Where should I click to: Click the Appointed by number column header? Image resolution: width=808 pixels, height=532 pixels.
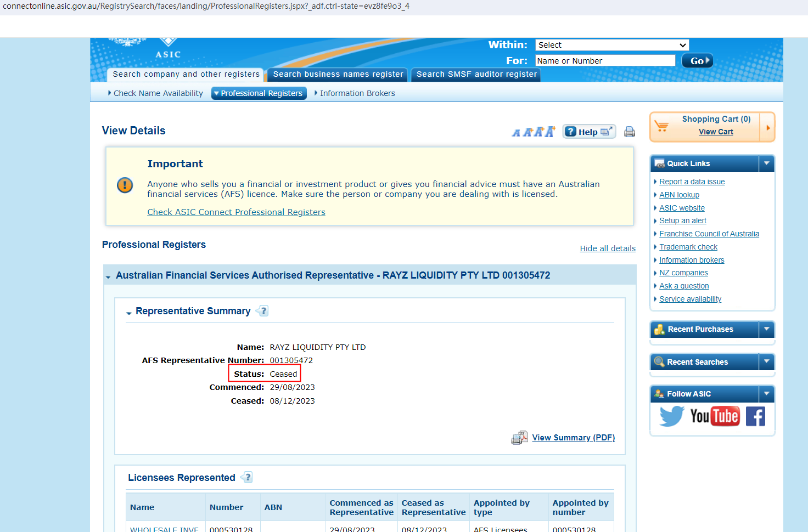click(x=581, y=507)
